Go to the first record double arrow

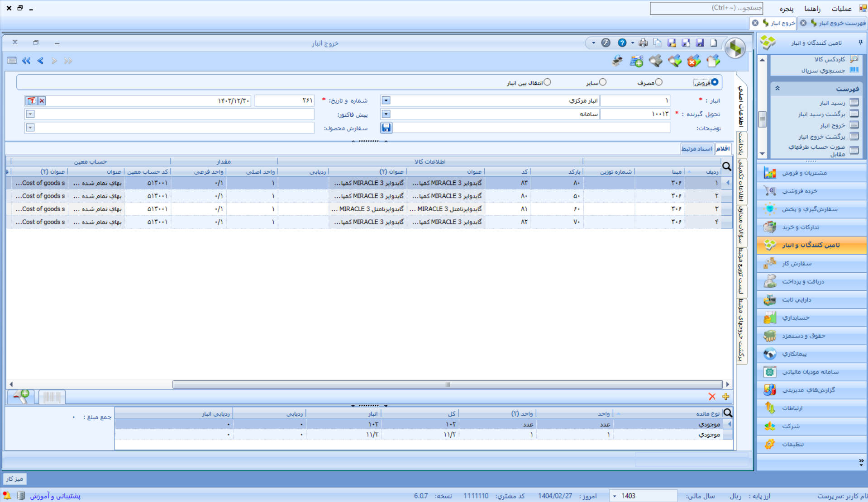click(26, 61)
